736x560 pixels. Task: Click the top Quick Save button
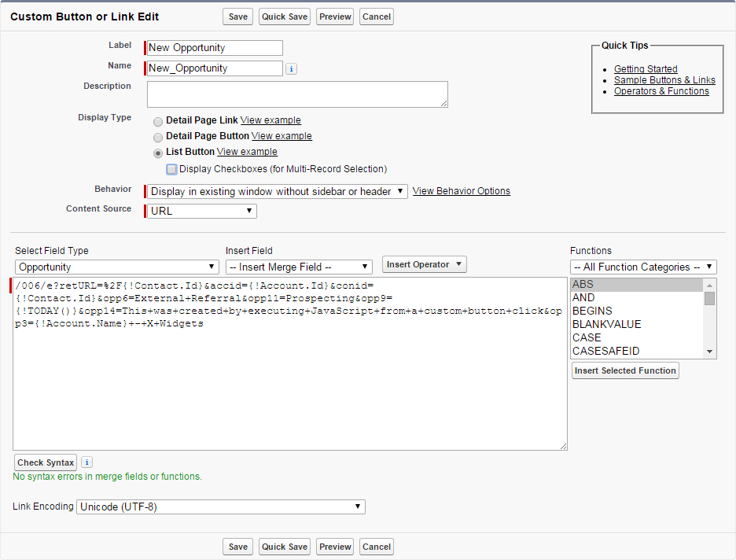[285, 17]
